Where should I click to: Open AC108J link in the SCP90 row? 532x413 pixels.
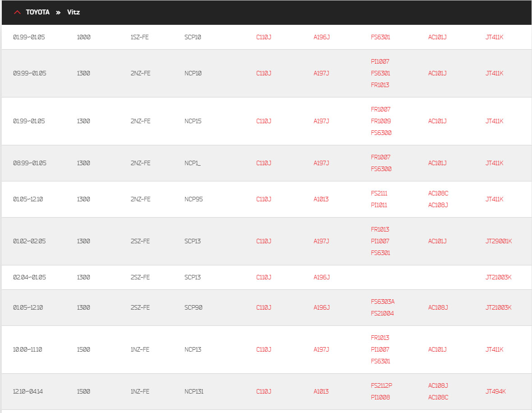(x=438, y=307)
